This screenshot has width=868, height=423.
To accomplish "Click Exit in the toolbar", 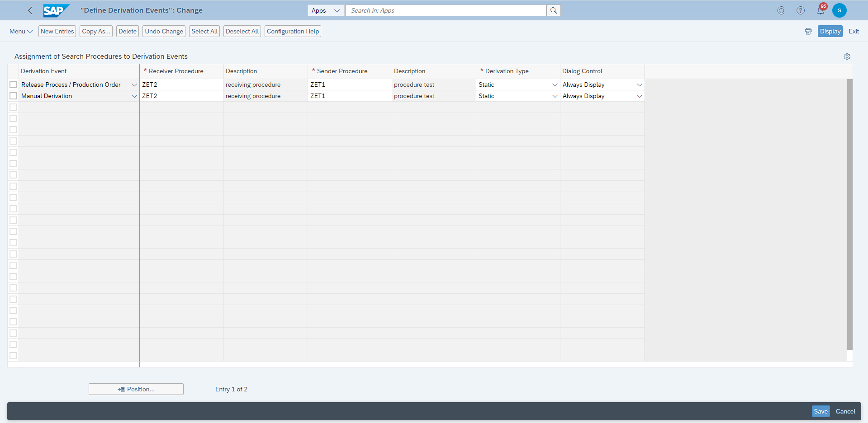I will 854,31.
